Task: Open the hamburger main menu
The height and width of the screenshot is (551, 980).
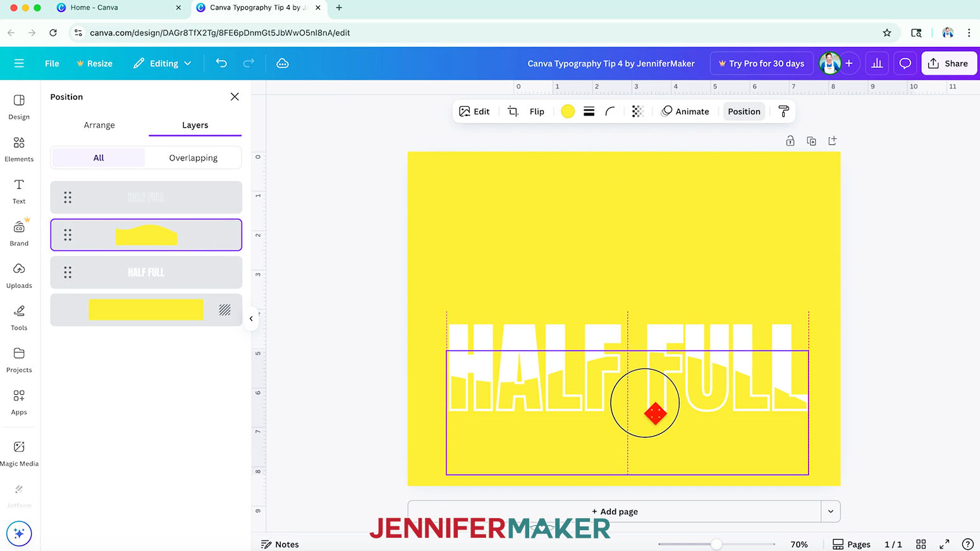Action: pyautogui.click(x=19, y=63)
